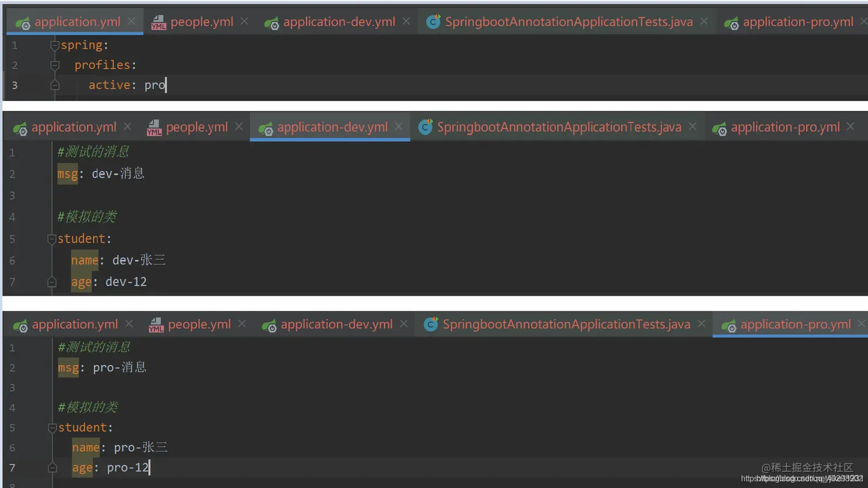868x488 pixels.
Task: Close SpringbootAnnotationApplicationTests.java tab in the pro-消息 editor panel
Action: point(702,324)
